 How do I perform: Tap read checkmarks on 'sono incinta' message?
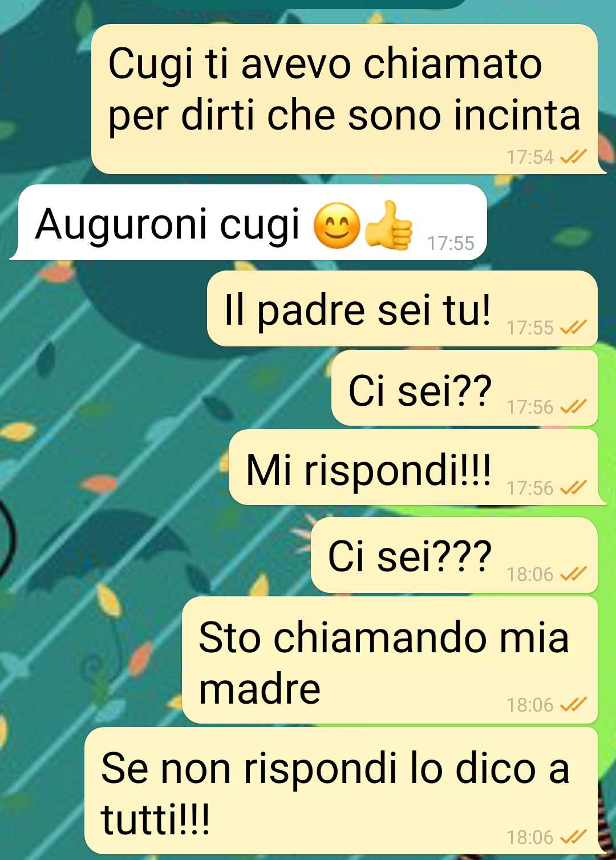coord(573,156)
